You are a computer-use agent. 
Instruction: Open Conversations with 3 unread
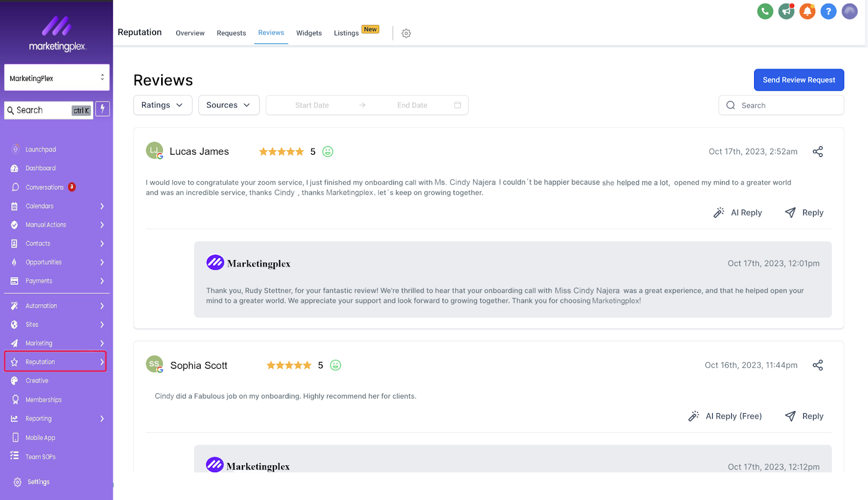tap(44, 187)
